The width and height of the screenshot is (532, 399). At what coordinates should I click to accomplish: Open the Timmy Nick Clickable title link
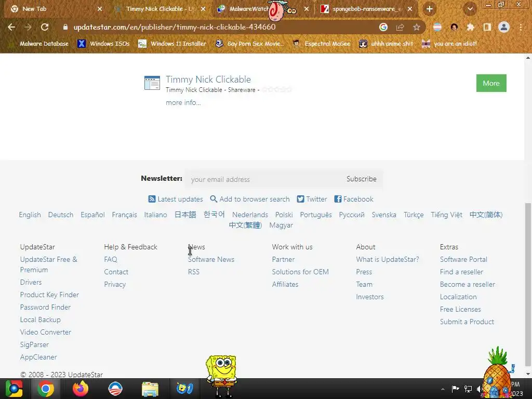(x=208, y=79)
